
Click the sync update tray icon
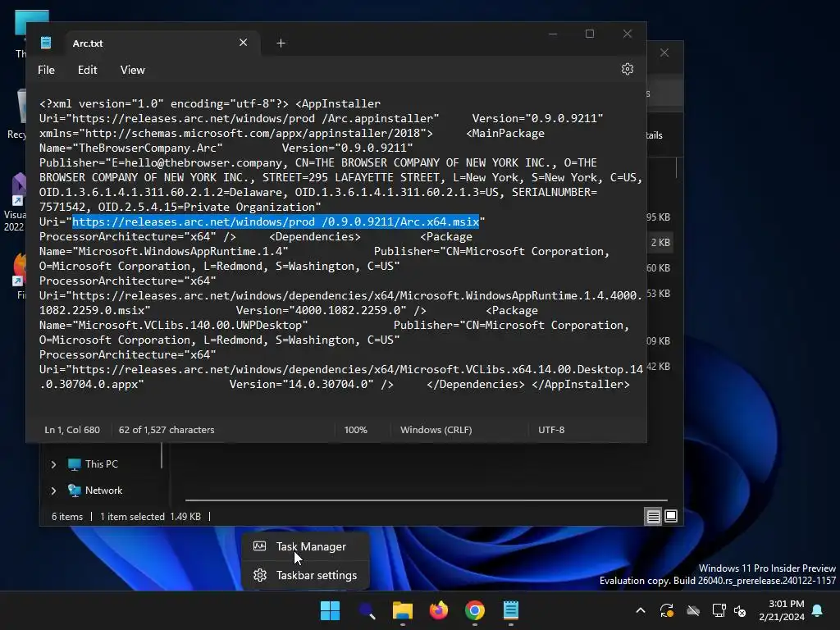(x=667, y=610)
